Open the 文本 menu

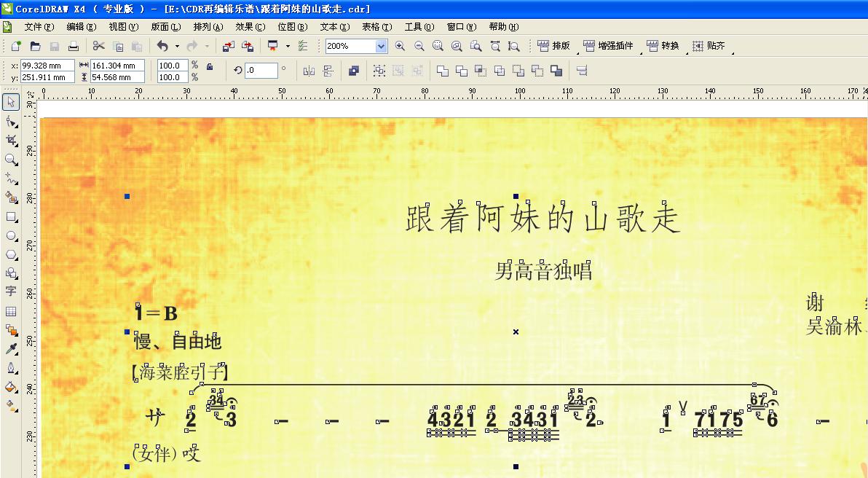[335, 26]
